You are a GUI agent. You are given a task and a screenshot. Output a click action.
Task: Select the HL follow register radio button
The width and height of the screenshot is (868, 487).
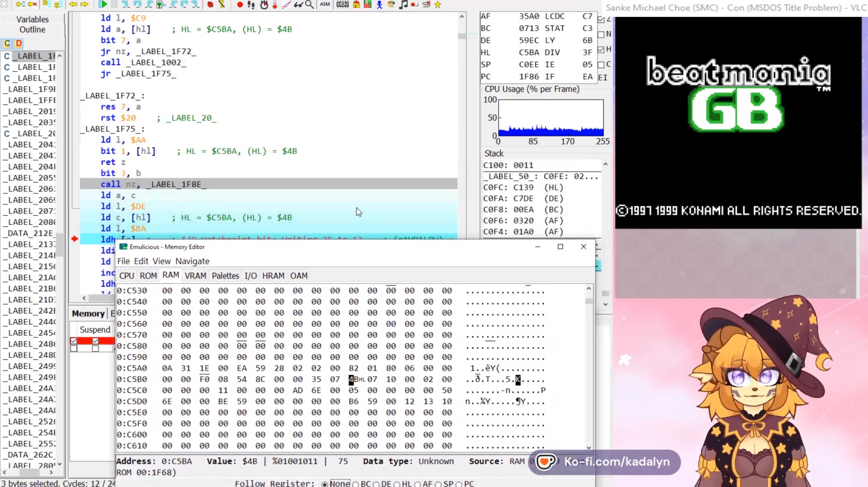click(397, 484)
